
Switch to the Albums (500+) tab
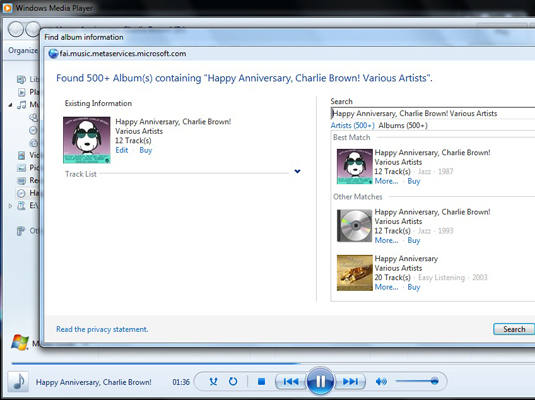tap(403, 126)
